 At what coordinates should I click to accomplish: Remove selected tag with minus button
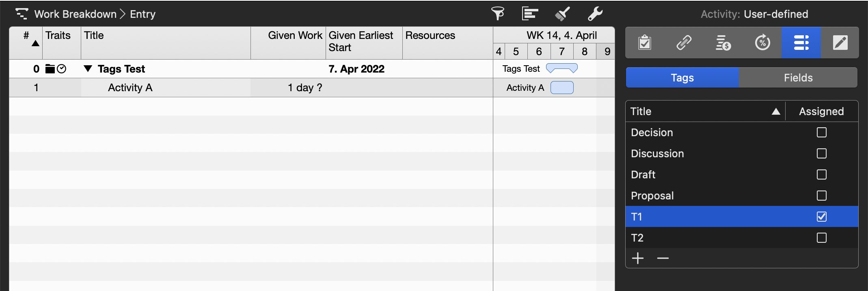tap(663, 258)
